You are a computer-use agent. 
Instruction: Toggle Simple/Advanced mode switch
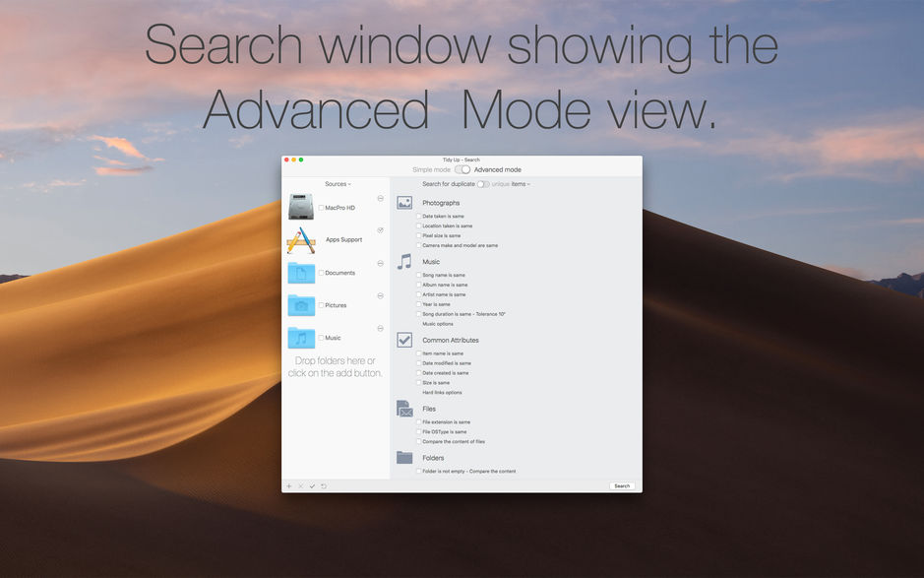coord(462,169)
